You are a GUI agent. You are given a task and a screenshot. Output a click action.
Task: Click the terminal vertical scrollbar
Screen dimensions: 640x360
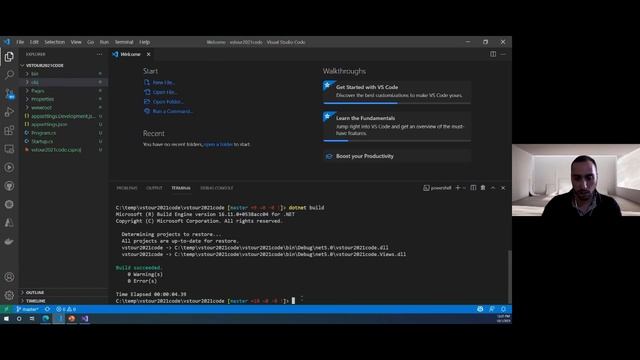tap(509, 276)
